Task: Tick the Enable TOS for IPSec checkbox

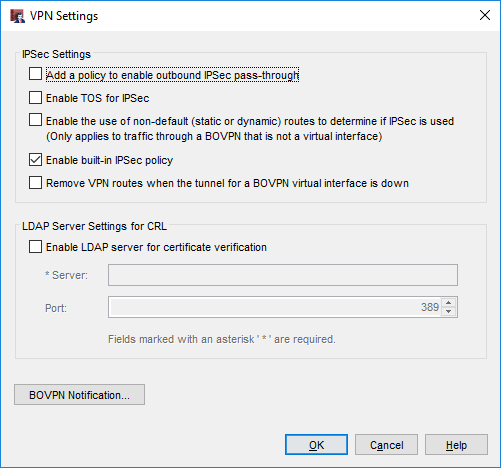Action: click(x=35, y=98)
